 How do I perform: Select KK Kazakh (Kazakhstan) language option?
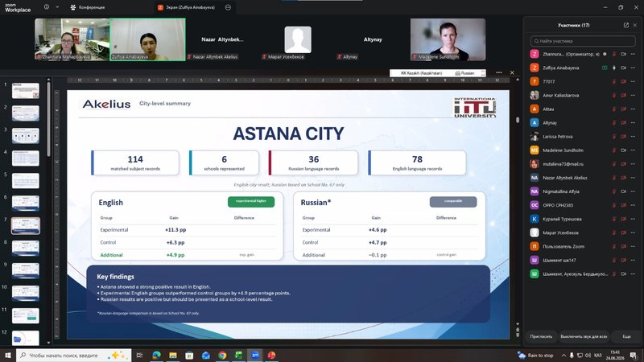click(x=421, y=72)
